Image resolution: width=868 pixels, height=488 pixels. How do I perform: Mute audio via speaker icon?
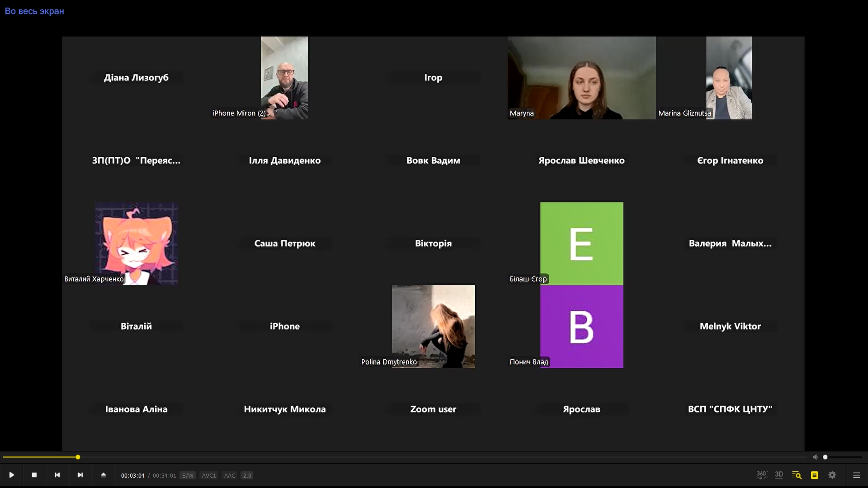(816, 457)
